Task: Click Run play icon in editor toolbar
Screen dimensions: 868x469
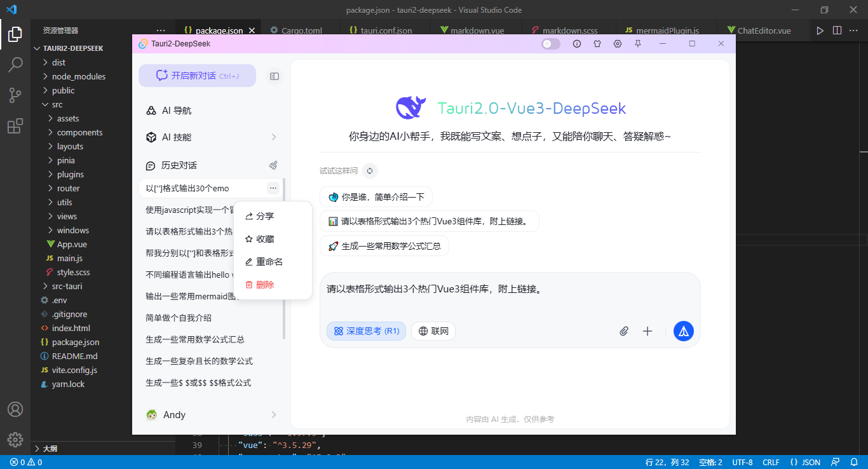Action: pos(820,30)
